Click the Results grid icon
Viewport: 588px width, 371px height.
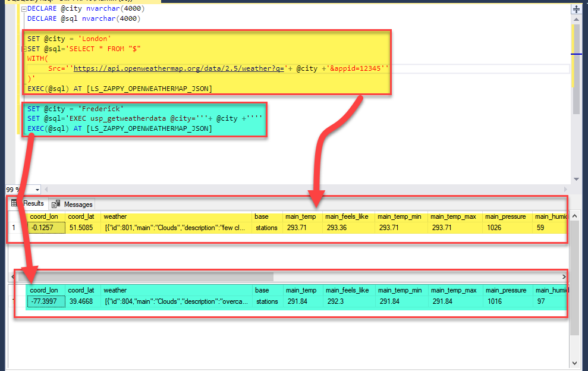click(14, 203)
